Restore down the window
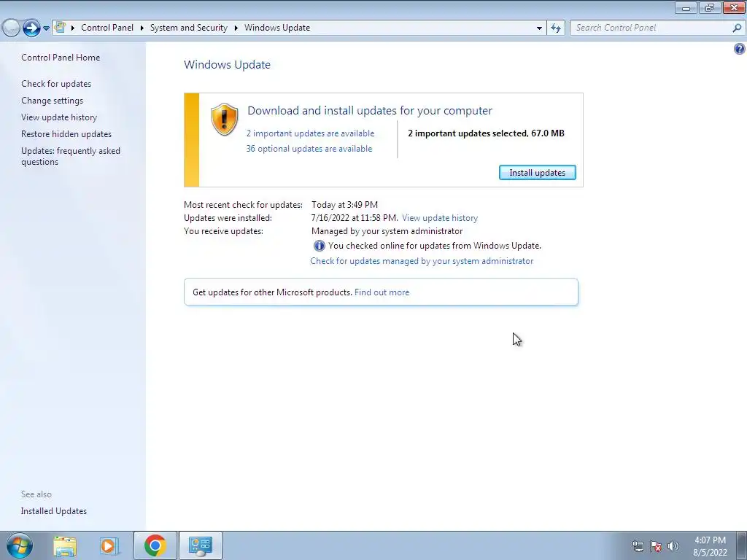Screen dimensions: 747x560 [x=710, y=7]
